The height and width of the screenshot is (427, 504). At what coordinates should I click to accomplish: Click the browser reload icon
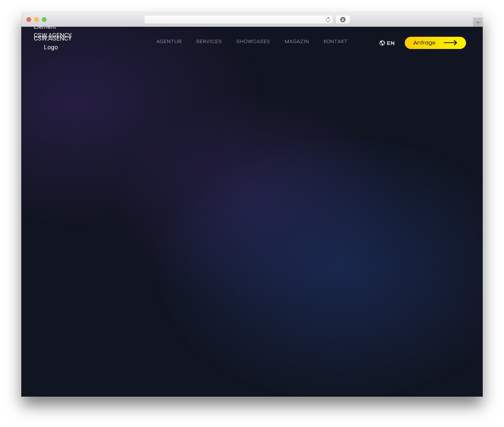click(328, 20)
